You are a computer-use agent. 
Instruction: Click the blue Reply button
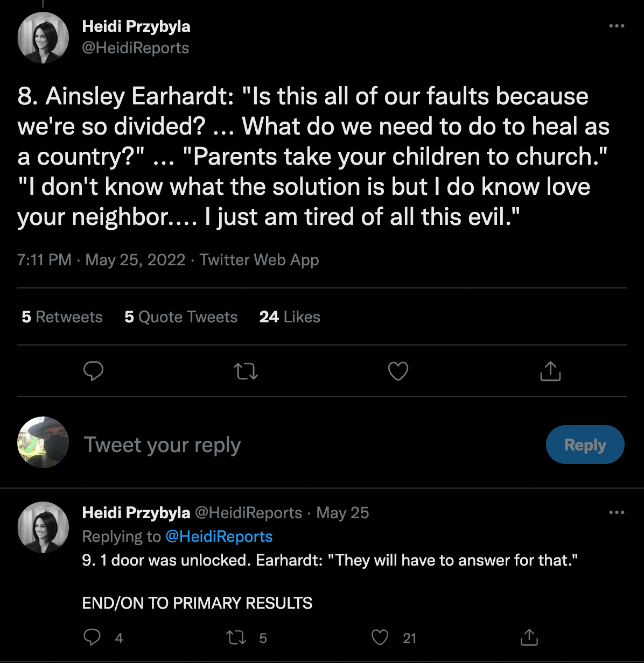point(585,445)
